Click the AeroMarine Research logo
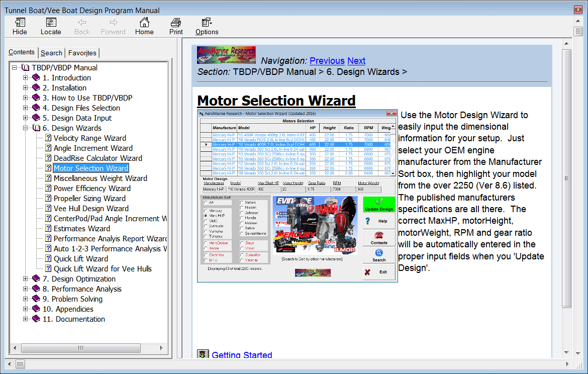The image size is (588, 374). (x=227, y=55)
